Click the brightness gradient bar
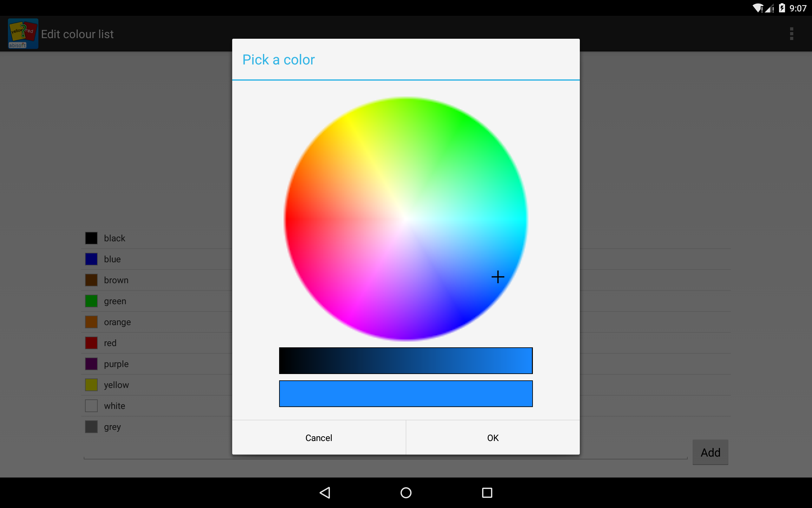 406,360
